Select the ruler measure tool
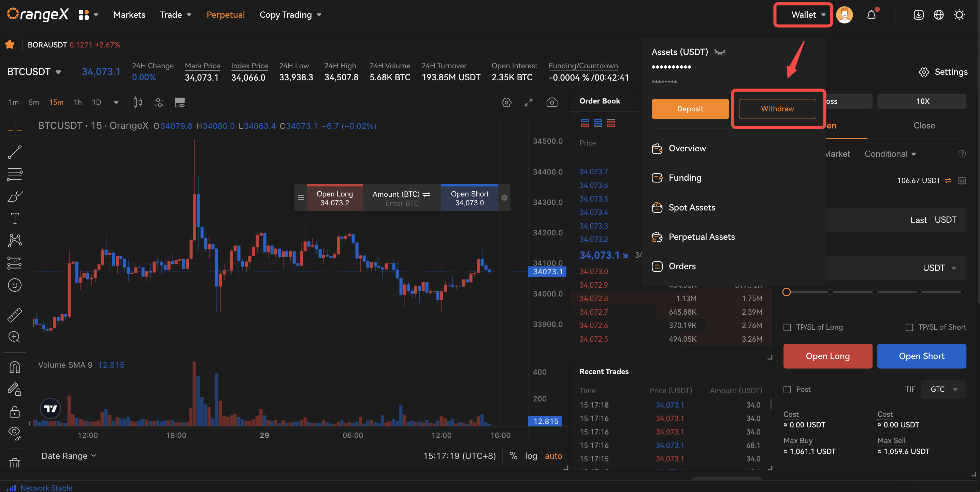This screenshot has width=980, height=492. point(14,315)
